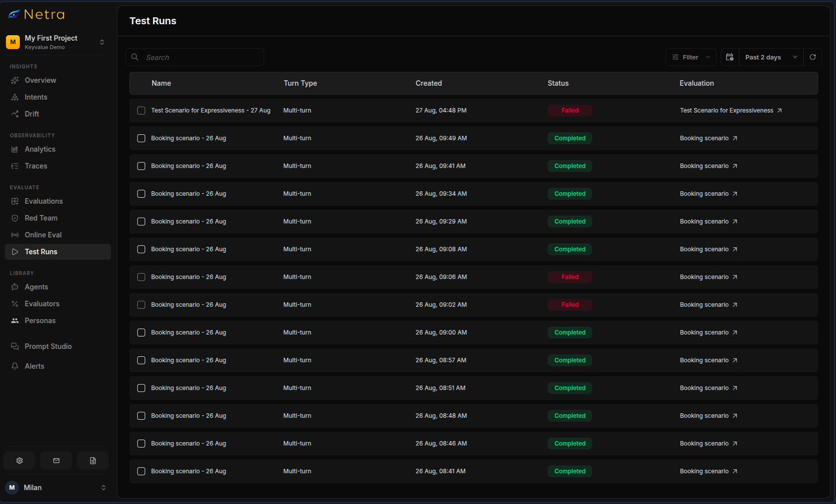Open Booking scenario evaluation link for 08:46 AM run

[709, 444]
